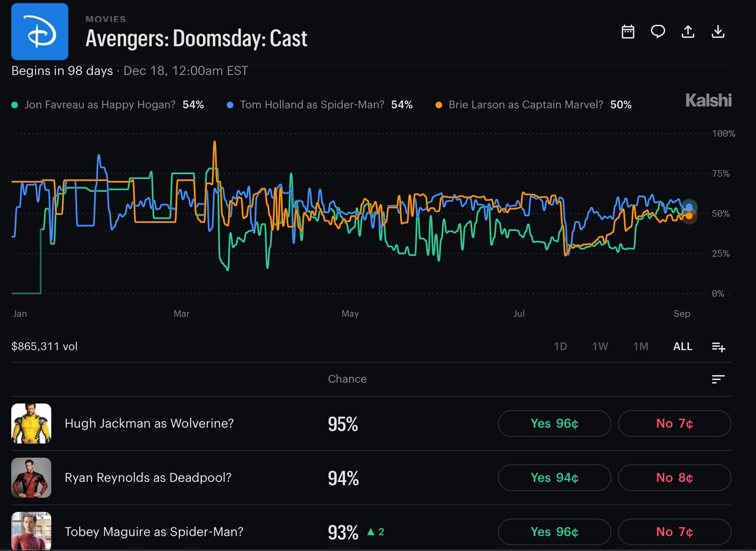Click the share upload icon

point(688,32)
